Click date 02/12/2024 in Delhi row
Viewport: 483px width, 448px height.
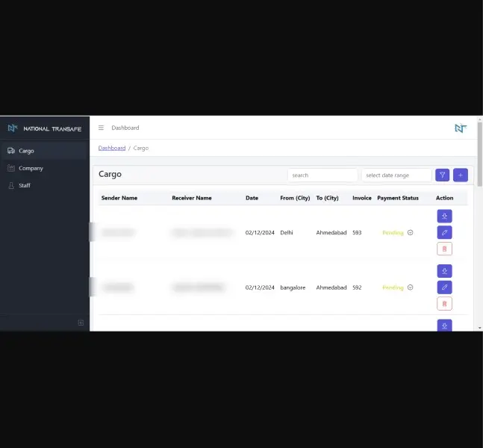click(260, 232)
